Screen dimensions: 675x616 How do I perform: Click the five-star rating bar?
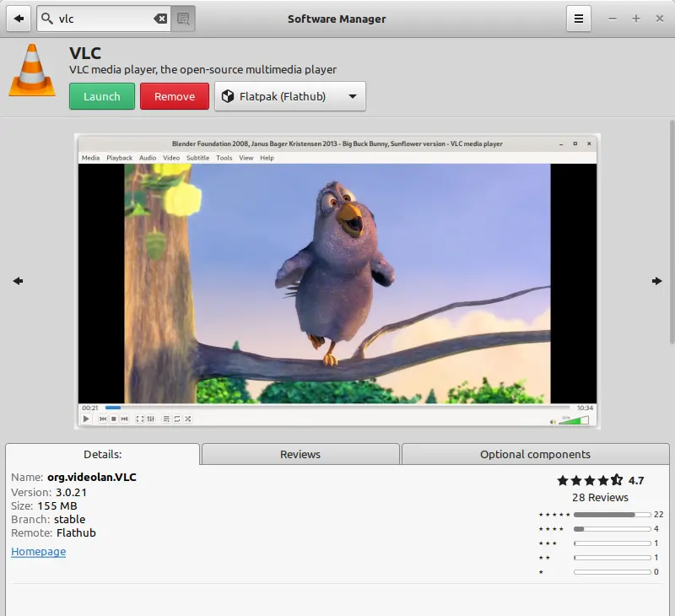click(613, 515)
